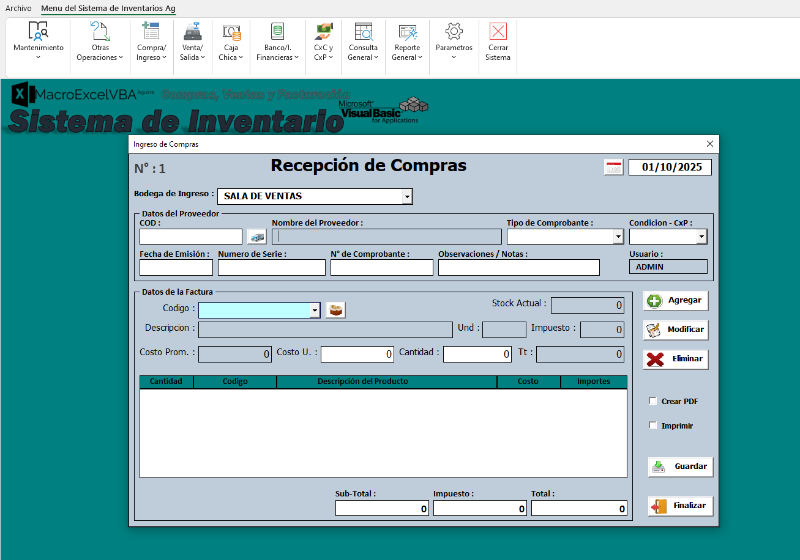Click the Cantidad column header

[166, 381]
